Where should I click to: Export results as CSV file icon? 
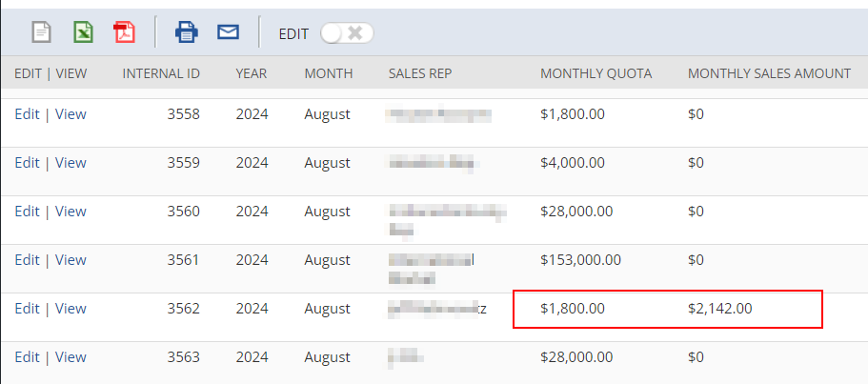coord(41,32)
